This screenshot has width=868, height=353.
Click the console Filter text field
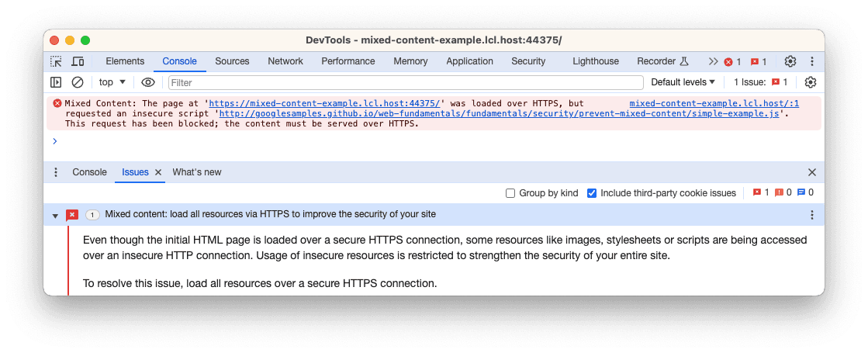click(x=405, y=82)
